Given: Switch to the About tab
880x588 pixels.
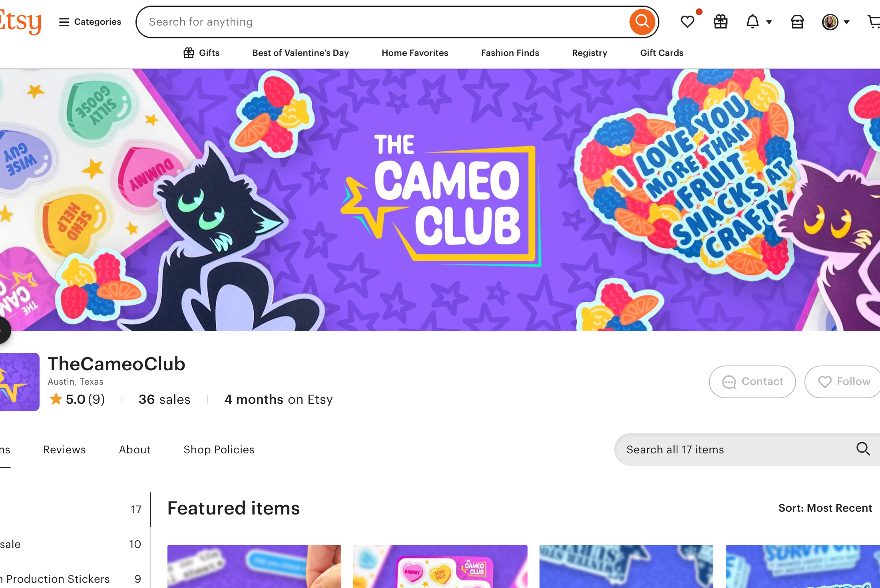Looking at the screenshot, I should point(135,449).
